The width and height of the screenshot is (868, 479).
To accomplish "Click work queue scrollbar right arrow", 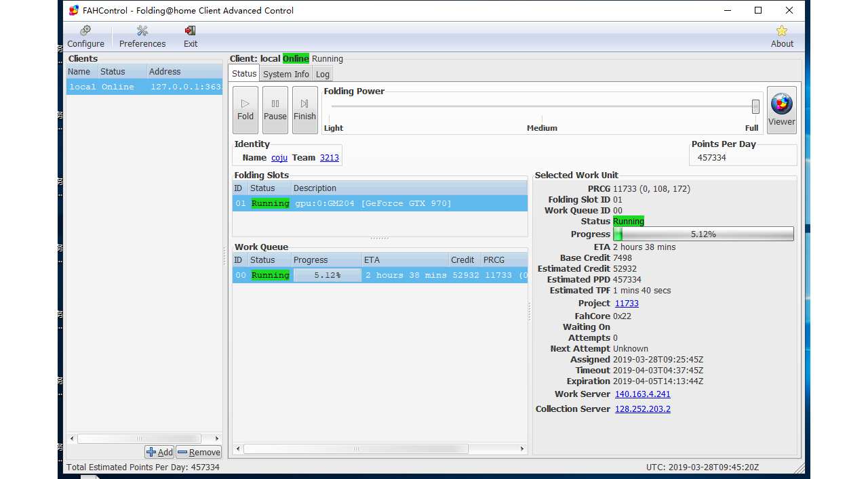I will [522, 449].
